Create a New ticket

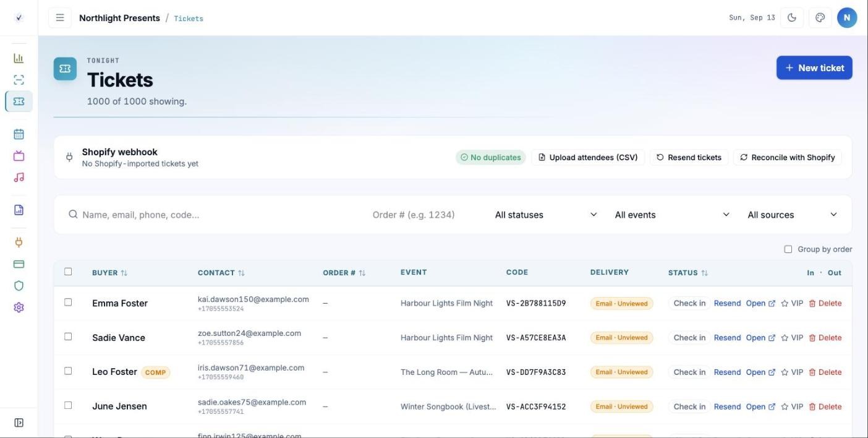[x=814, y=67]
